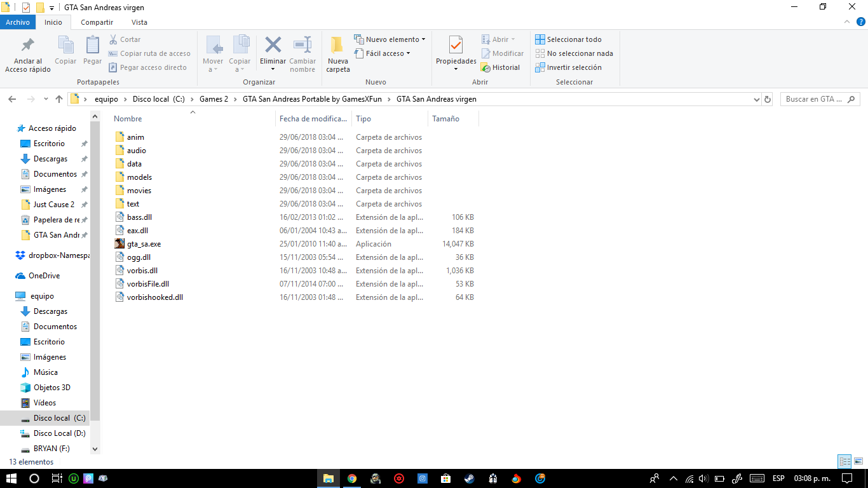The image size is (868, 488).
Task: Click the back navigation arrow
Action: coord(12,99)
